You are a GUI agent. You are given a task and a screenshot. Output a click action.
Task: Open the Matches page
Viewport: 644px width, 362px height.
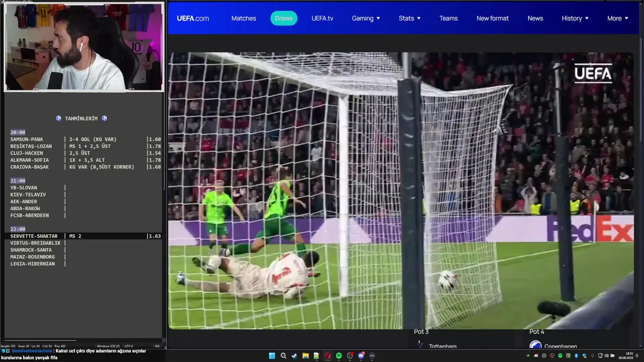tap(244, 18)
